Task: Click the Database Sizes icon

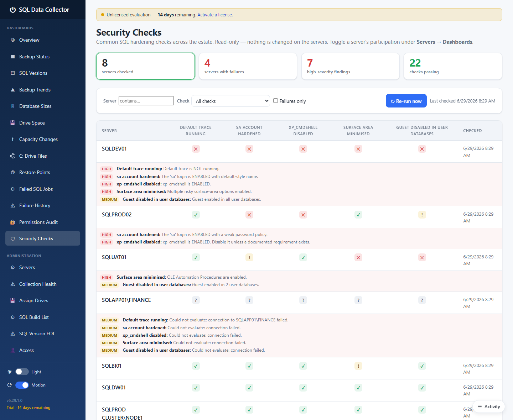Action: [x=13, y=106]
